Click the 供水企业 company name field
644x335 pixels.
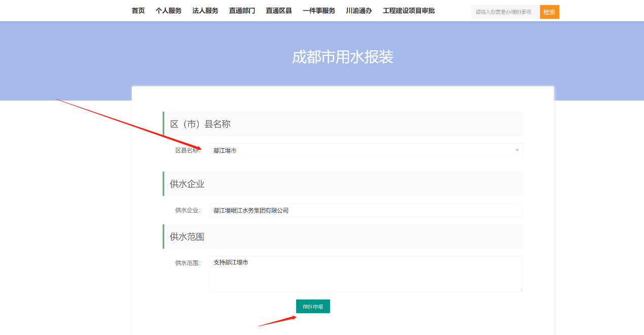(x=366, y=210)
